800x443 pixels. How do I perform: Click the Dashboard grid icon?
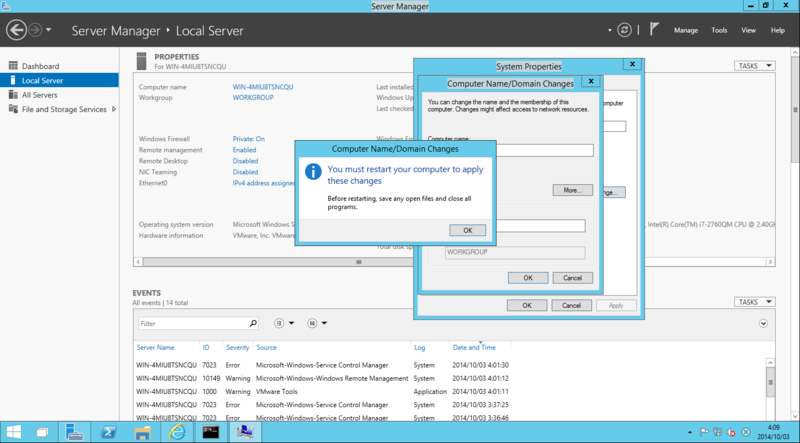[13, 66]
